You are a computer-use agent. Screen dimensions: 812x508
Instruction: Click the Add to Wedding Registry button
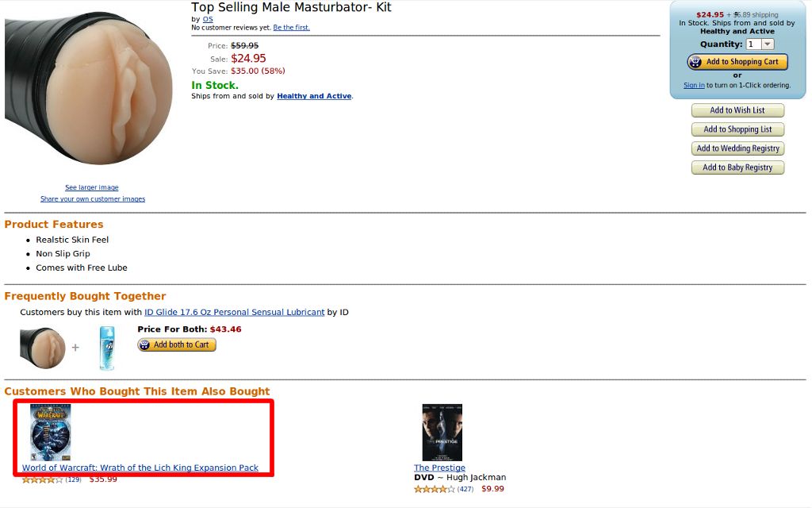(737, 148)
